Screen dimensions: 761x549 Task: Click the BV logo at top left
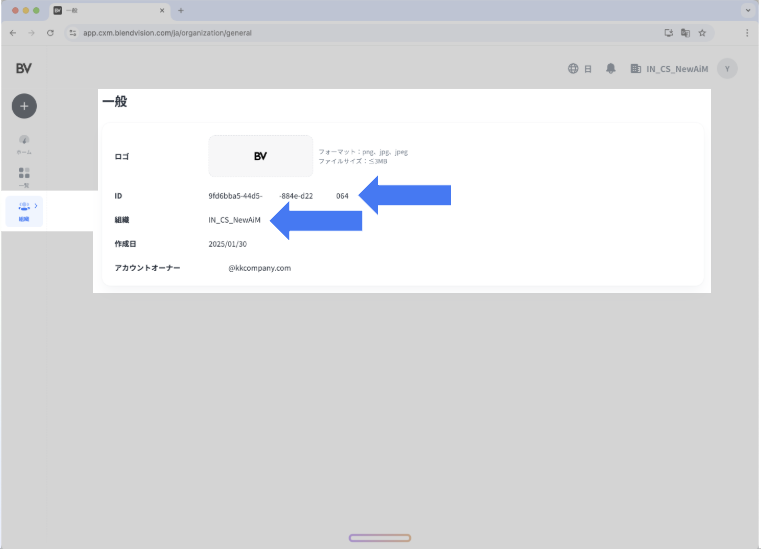(x=24, y=68)
